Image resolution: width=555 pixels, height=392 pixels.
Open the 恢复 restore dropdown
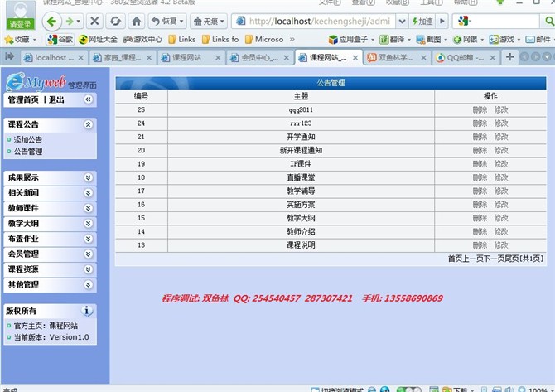click(167, 22)
